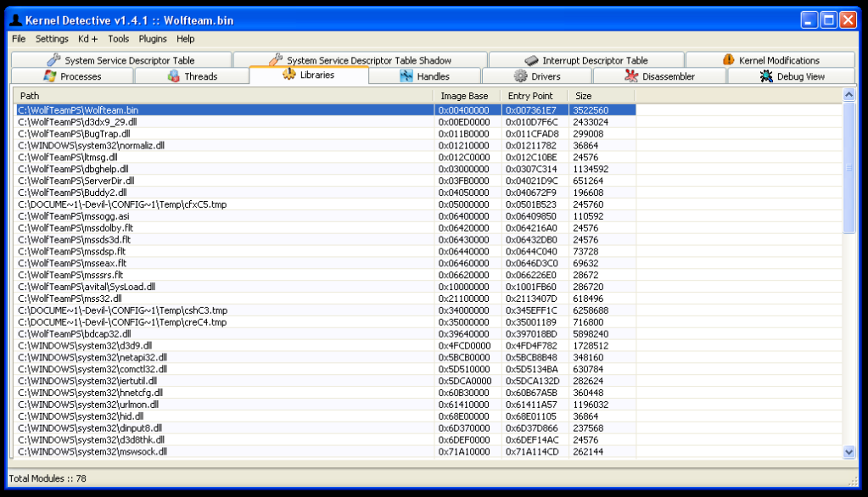Click the scroll down arrow of the list

point(849,453)
